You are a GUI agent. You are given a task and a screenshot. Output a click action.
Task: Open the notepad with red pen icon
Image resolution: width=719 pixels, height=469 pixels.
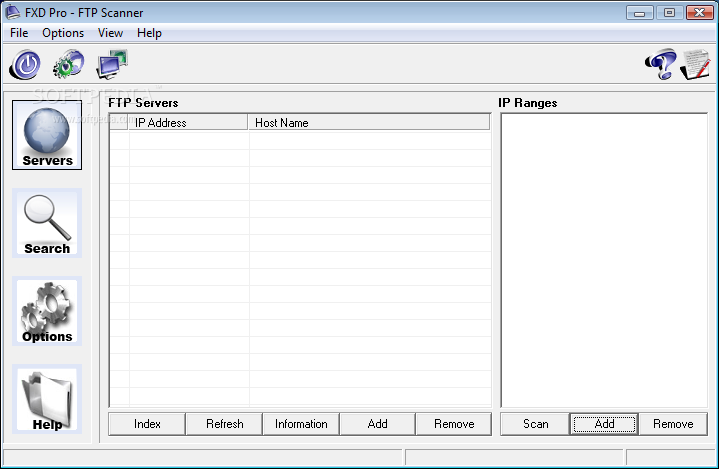click(x=695, y=65)
